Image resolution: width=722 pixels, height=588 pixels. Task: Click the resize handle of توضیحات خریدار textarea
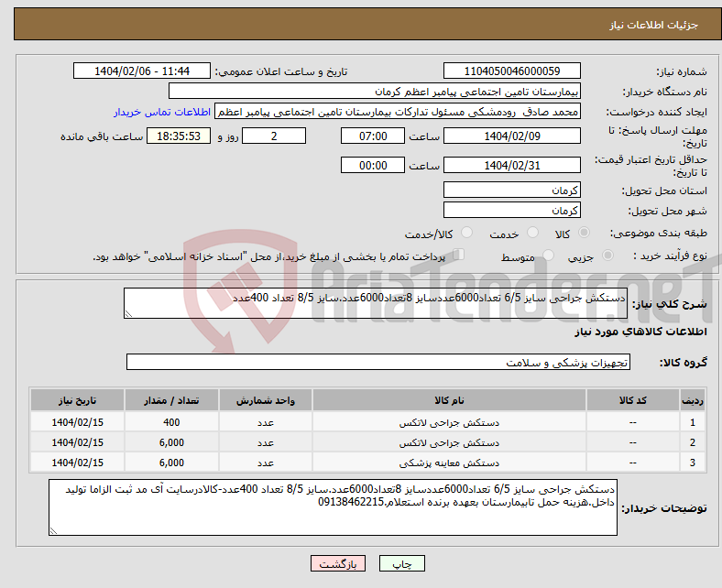53,531
